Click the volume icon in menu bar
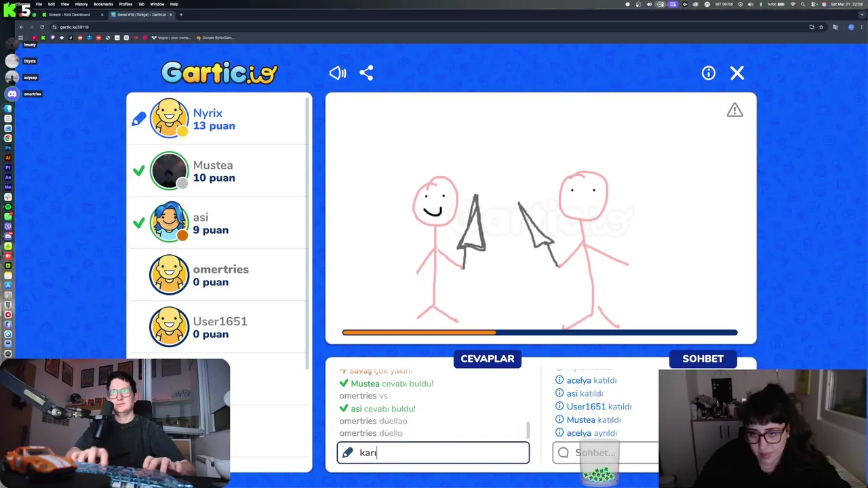 click(x=750, y=4)
